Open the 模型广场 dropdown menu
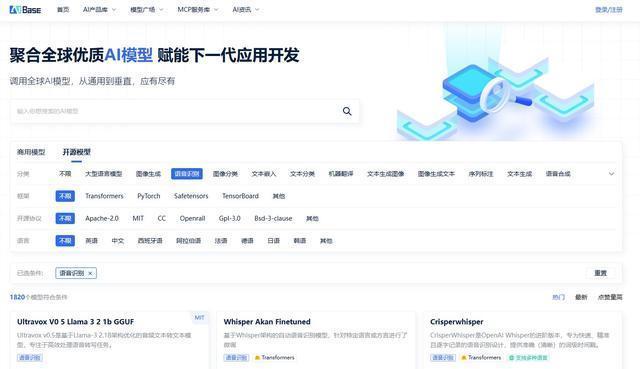This screenshot has height=369, width=640. point(147,9)
